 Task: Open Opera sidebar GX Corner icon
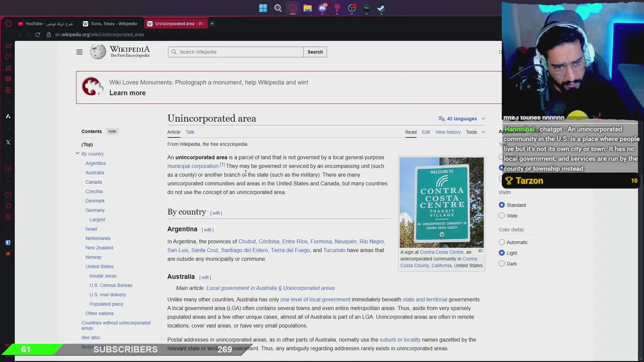click(x=8, y=46)
